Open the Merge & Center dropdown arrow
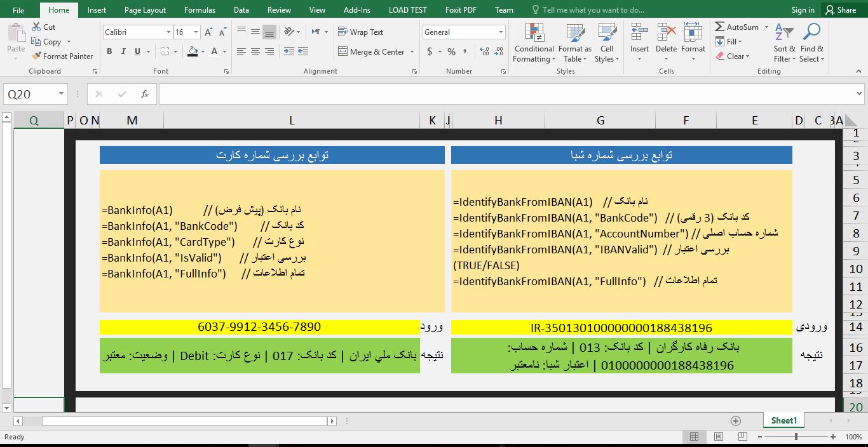The height and width of the screenshot is (447, 868). pyautogui.click(x=412, y=52)
